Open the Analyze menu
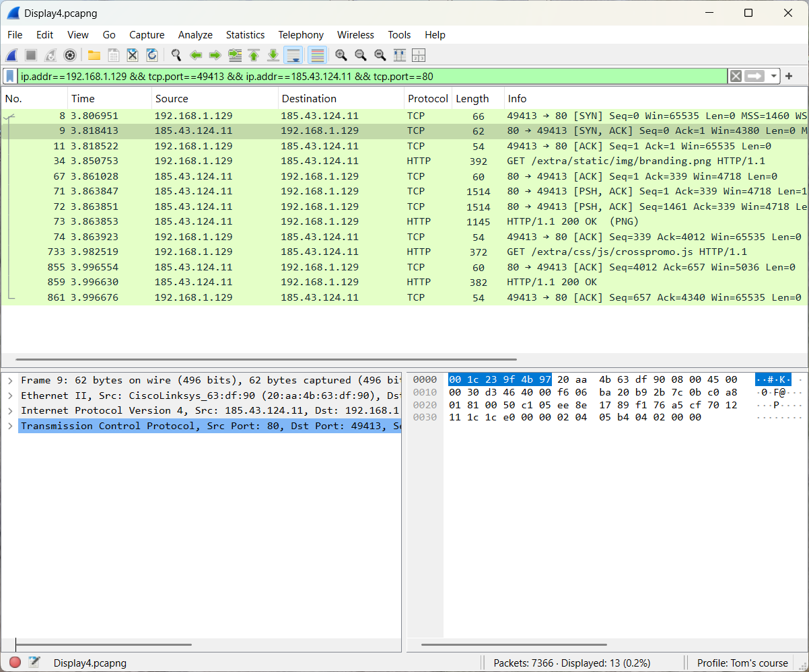Viewport: 809px width, 672px height. click(195, 35)
